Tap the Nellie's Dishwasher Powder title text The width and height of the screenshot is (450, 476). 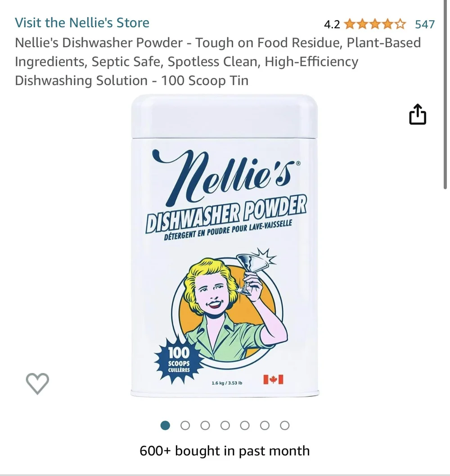(218, 61)
